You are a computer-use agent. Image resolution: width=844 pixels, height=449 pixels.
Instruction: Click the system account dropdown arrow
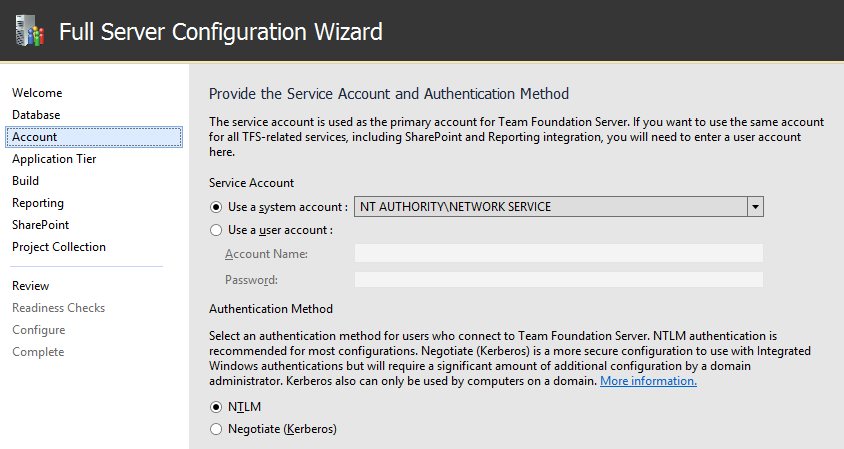[x=755, y=207]
